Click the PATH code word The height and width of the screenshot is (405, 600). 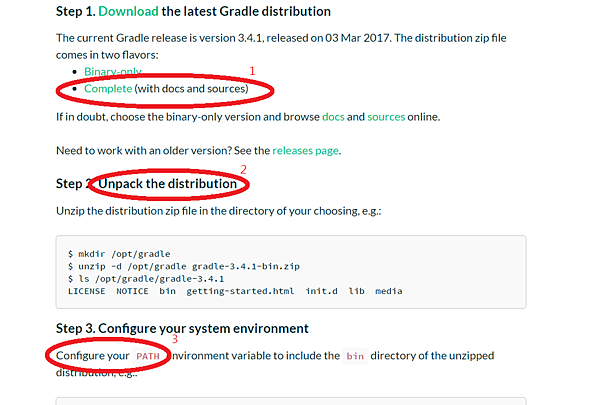click(148, 356)
